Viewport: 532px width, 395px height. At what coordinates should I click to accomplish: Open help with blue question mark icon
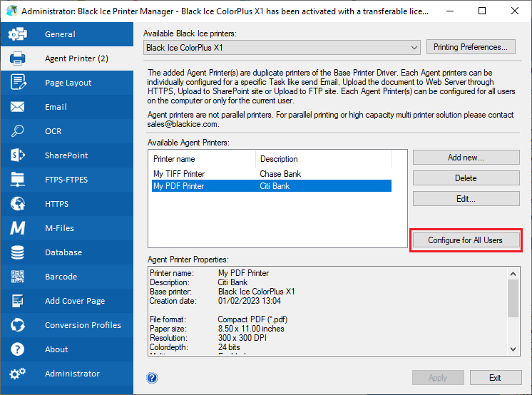(x=152, y=378)
